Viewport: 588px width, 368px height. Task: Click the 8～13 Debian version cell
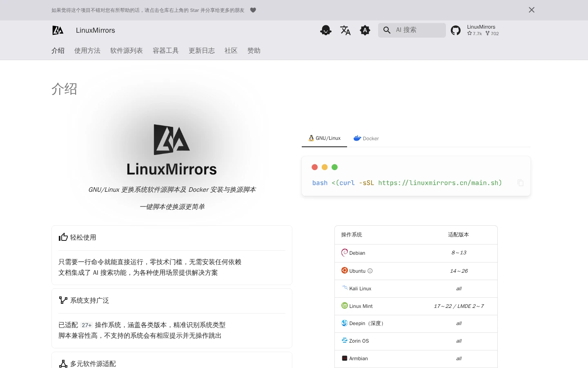[x=459, y=253]
